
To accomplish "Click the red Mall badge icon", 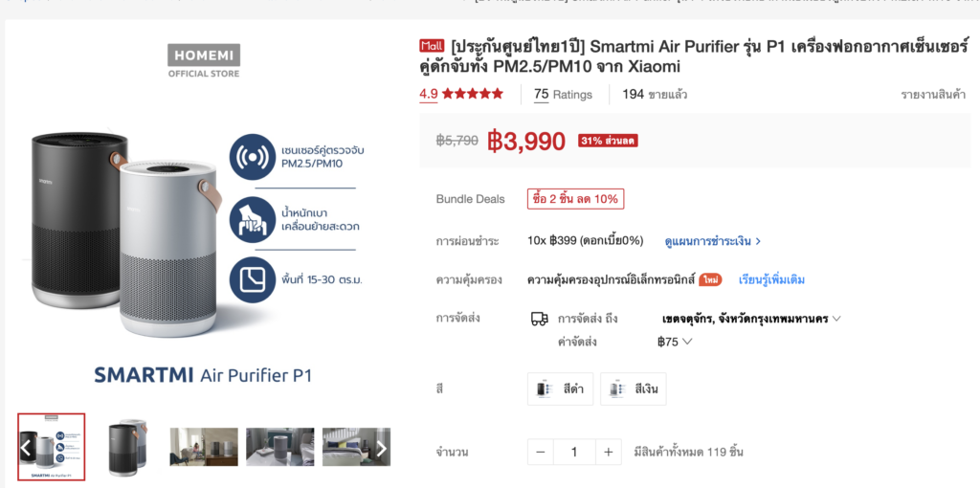I will [x=432, y=46].
